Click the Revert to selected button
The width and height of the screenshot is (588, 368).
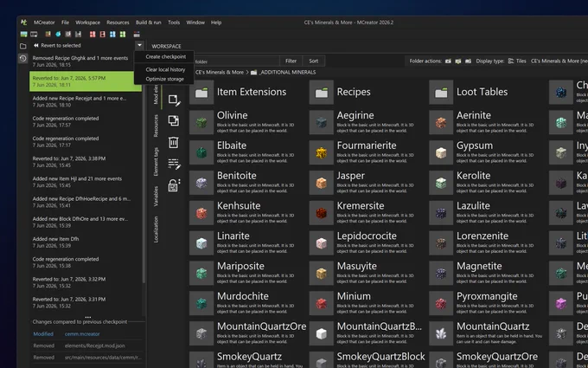(57, 45)
